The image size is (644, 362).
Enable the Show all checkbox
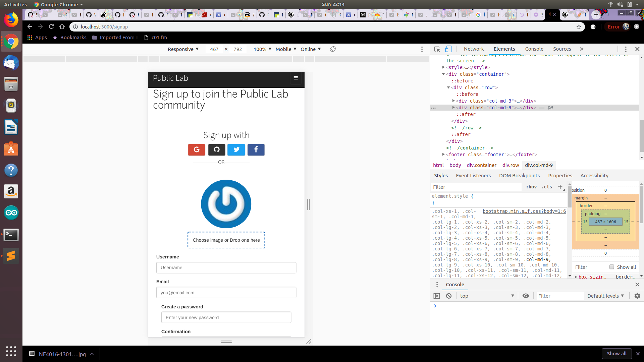[x=612, y=267]
